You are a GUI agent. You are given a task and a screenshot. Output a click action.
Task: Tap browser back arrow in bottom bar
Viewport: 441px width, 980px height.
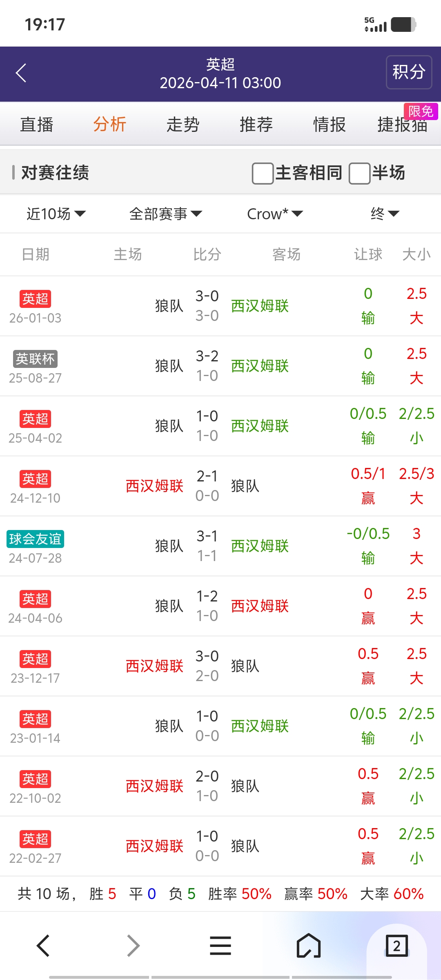(43, 946)
